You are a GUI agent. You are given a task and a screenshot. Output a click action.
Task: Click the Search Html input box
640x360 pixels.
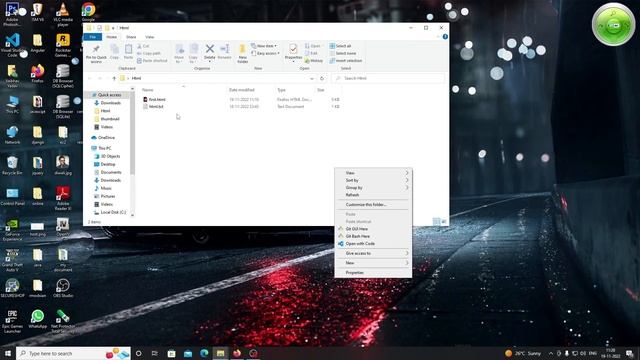click(x=388, y=78)
